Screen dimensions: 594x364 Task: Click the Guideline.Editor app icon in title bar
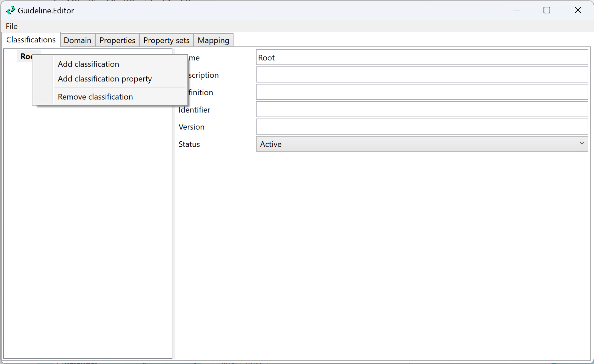pyautogui.click(x=10, y=10)
